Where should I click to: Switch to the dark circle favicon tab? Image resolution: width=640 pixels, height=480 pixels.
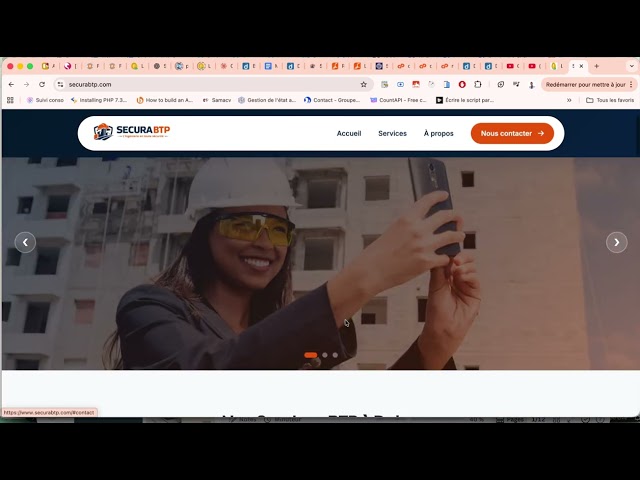tap(160, 66)
